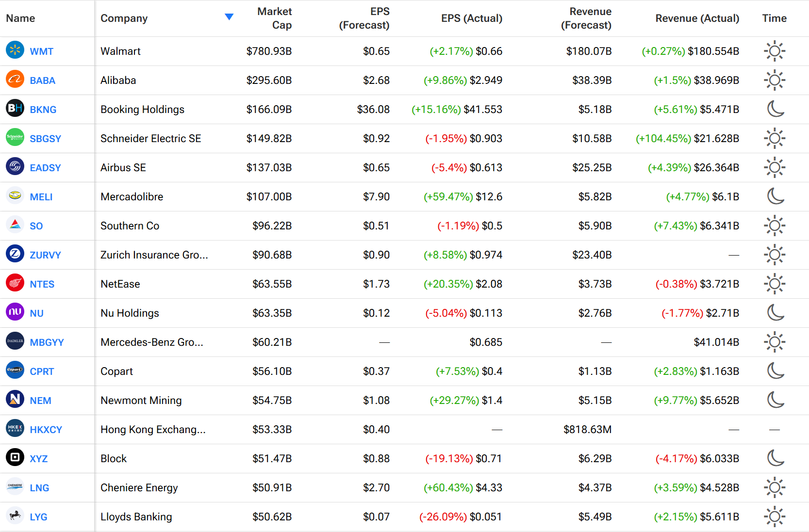The width and height of the screenshot is (809, 532).
Task: Click the Block logo icon
Action: (x=15, y=457)
